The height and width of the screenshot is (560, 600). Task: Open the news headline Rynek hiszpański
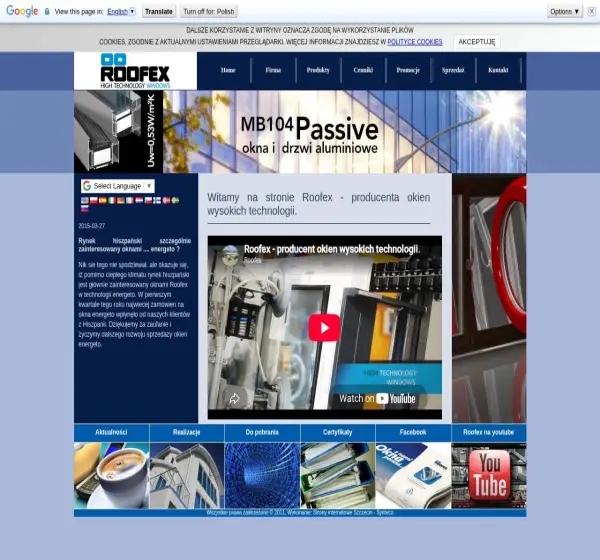135,245
